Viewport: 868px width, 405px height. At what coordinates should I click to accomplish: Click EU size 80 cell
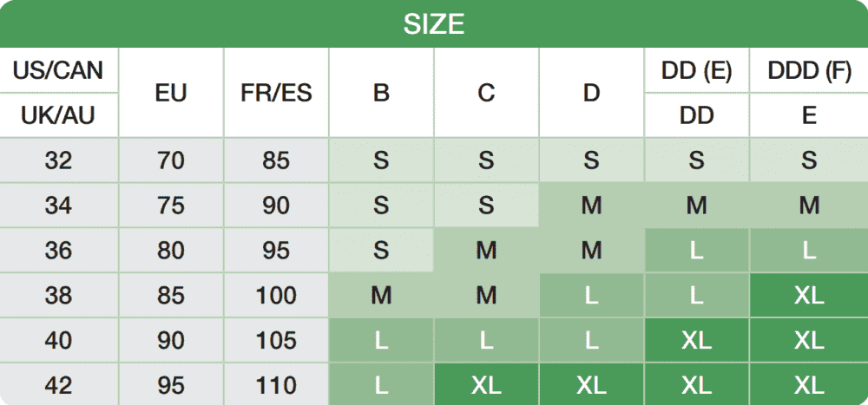pyautogui.click(x=171, y=250)
